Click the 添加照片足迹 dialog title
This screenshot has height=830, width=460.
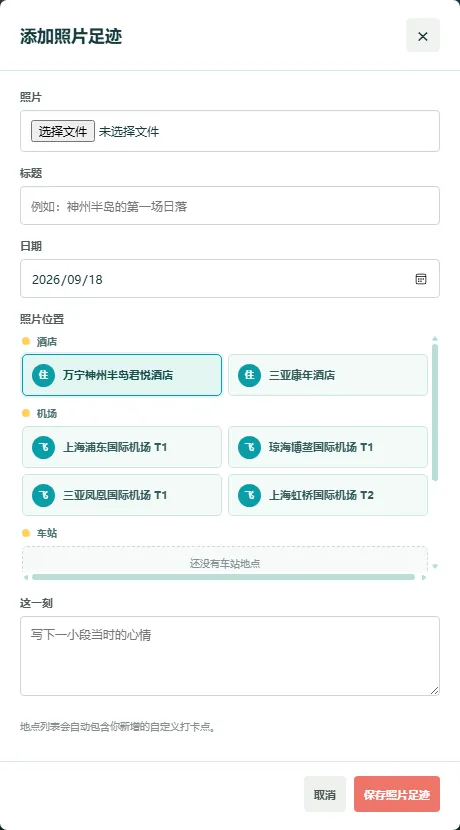click(x=71, y=36)
